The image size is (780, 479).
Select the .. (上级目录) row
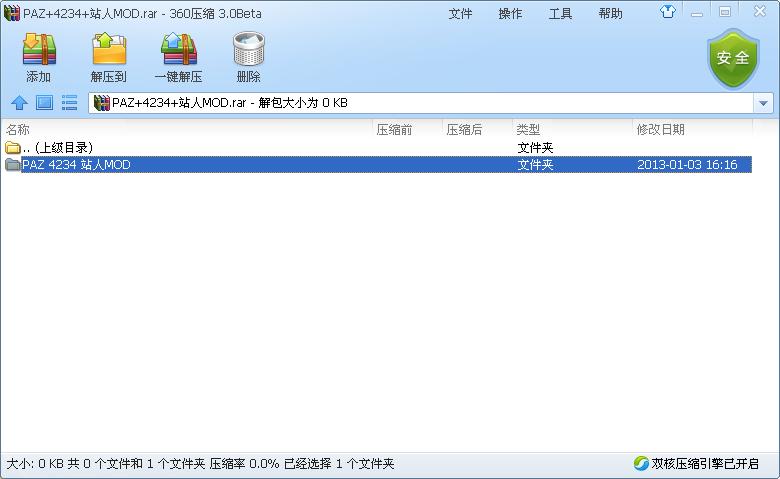point(378,147)
